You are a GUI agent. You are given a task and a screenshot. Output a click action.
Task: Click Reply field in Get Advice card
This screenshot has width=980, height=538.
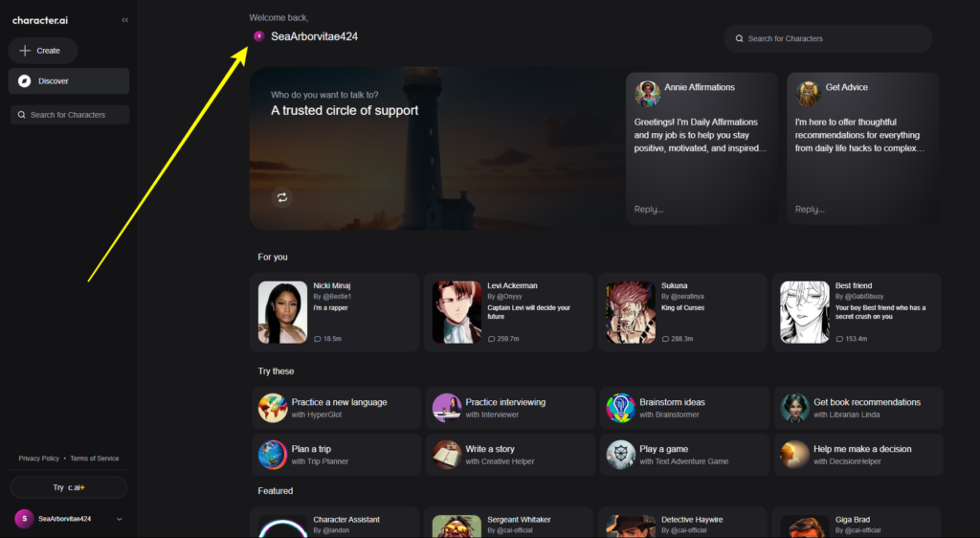click(810, 210)
